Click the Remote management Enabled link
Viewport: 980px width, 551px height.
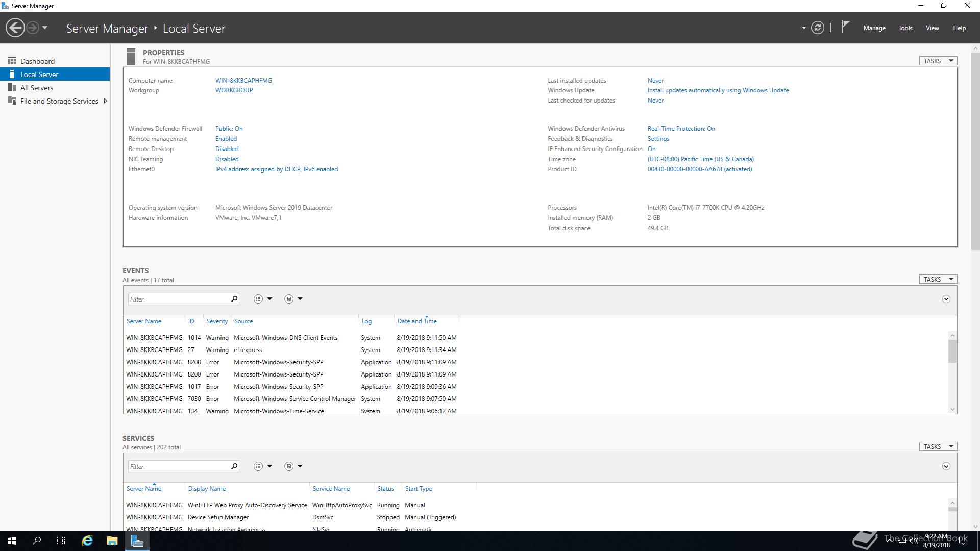(226, 139)
